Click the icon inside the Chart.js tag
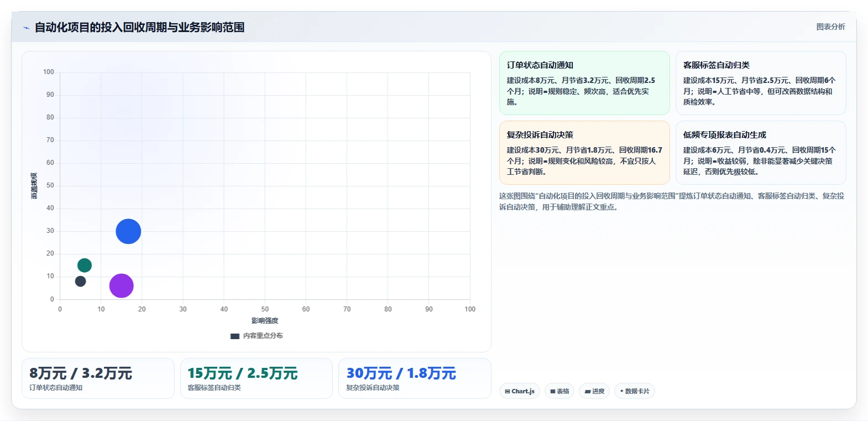This screenshot has width=868, height=421. pyautogui.click(x=508, y=391)
